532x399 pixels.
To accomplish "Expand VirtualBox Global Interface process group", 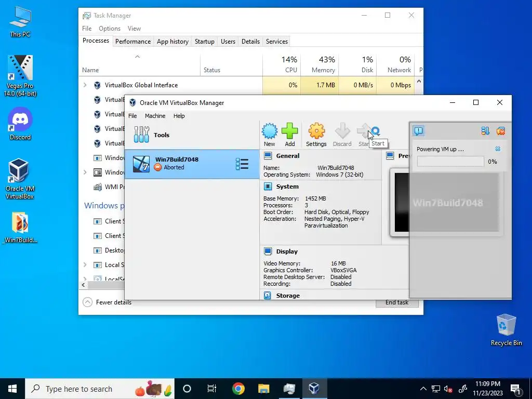I will (85, 85).
